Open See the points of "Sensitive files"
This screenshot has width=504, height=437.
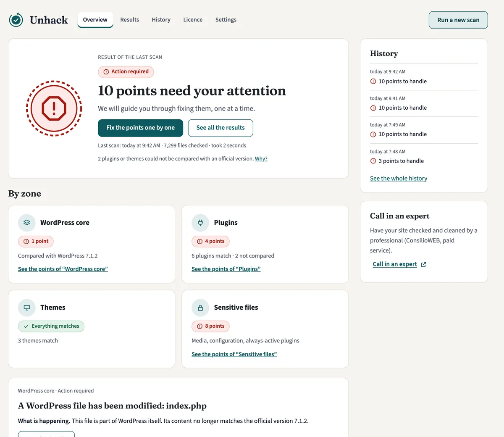[234, 354]
